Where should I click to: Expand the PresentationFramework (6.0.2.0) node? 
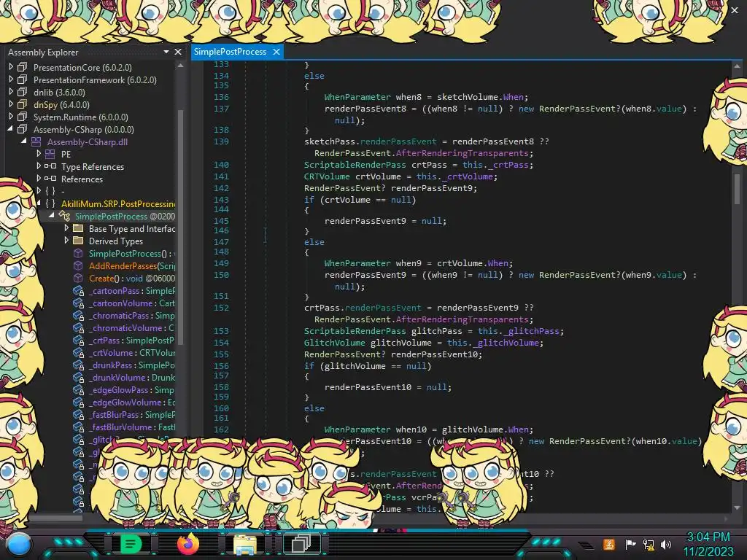click(11, 79)
